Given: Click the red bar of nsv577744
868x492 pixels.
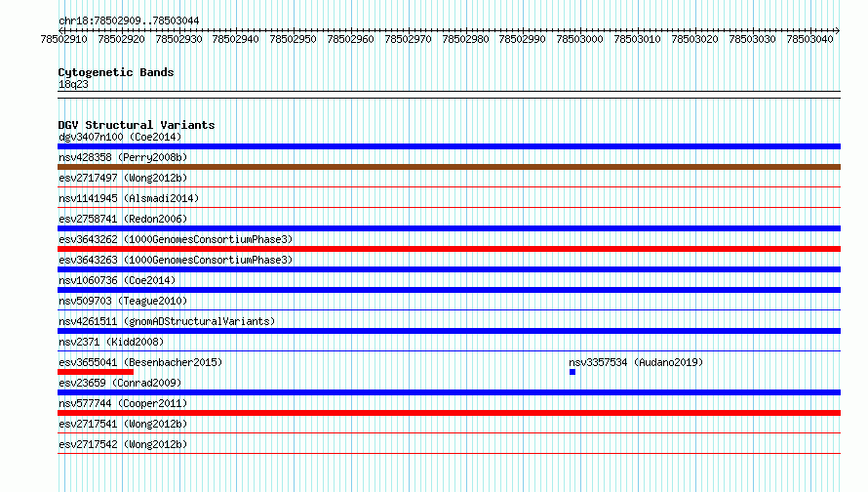Looking at the screenshot, I should pos(449,413).
